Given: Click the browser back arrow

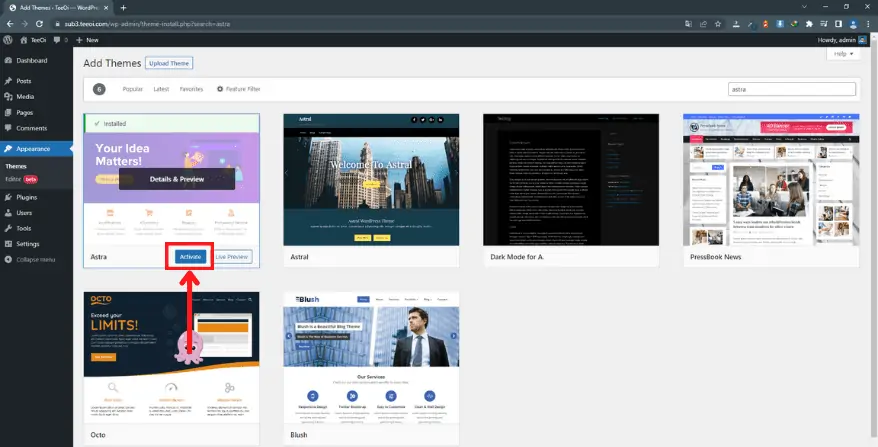Looking at the screenshot, I should click(10, 24).
